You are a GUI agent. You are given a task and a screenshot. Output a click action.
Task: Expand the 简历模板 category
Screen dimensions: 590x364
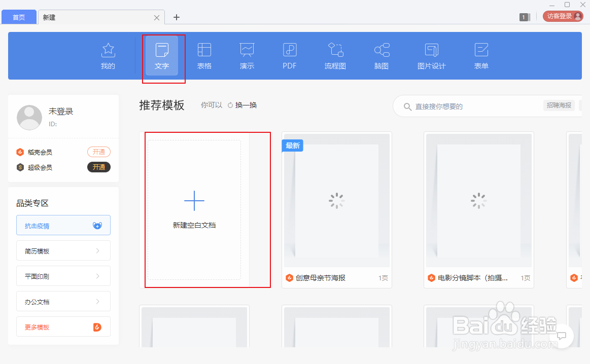tap(63, 250)
